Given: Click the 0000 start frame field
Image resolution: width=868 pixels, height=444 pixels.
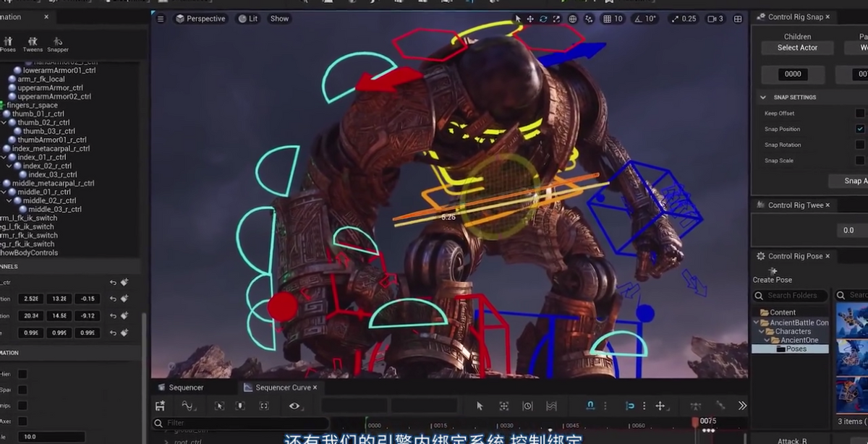Looking at the screenshot, I should point(793,74).
